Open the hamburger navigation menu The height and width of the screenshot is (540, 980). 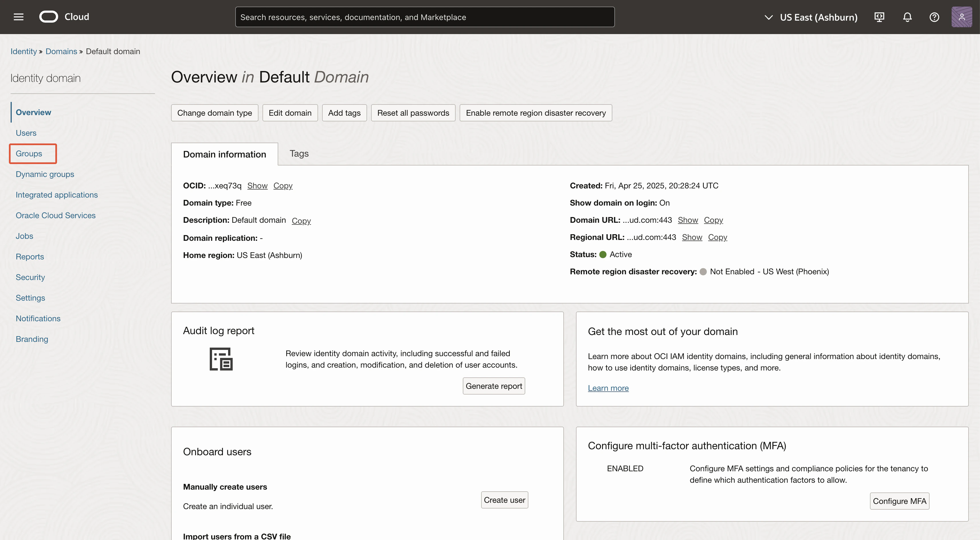18,17
